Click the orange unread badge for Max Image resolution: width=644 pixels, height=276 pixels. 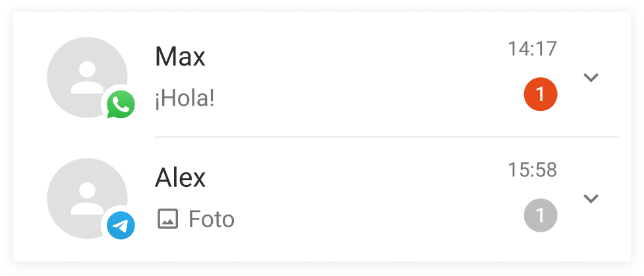click(x=541, y=94)
